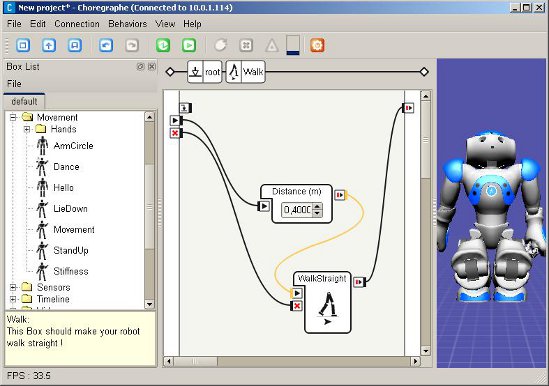Open the Box List File menu
This screenshot has height=386, width=549.
[14, 84]
